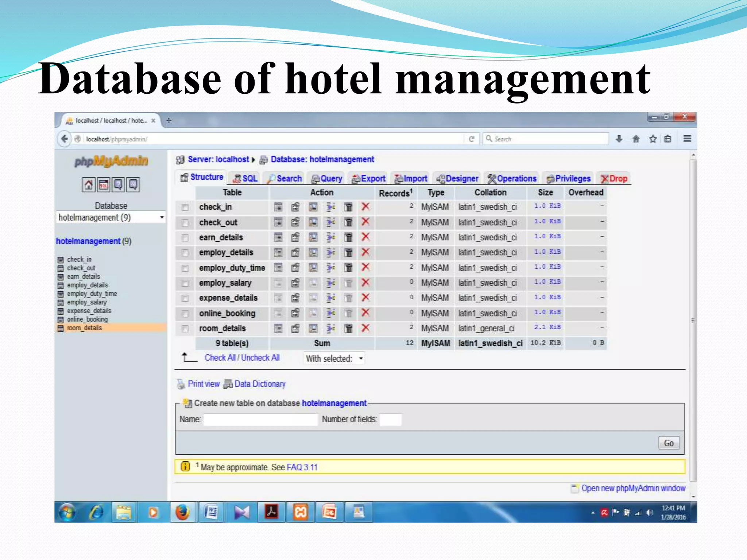747x560 pixels.
Task: Tick the checkbox for online_booking table
Action: coord(185,314)
